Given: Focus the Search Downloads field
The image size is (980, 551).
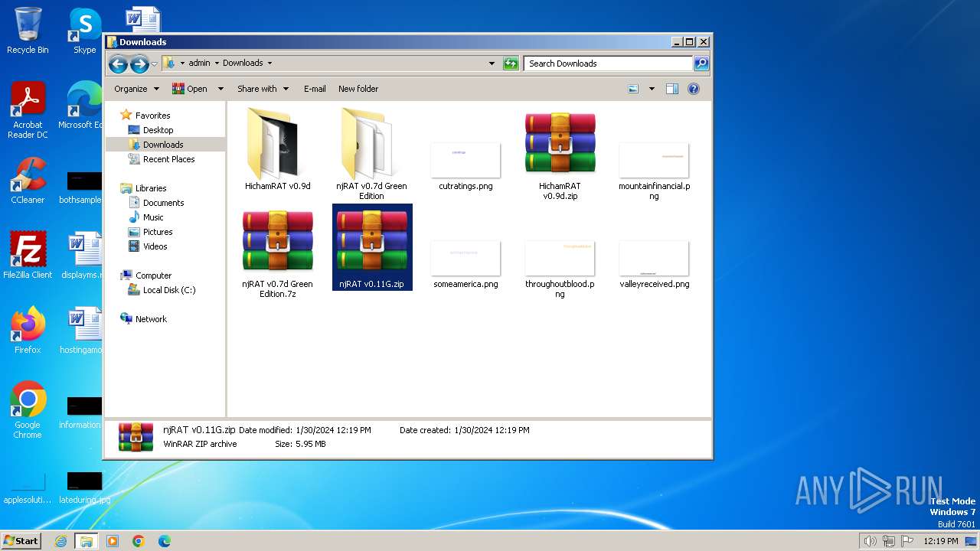Looking at the screenshot, I should pyautogui.click(x=609, y=64).
